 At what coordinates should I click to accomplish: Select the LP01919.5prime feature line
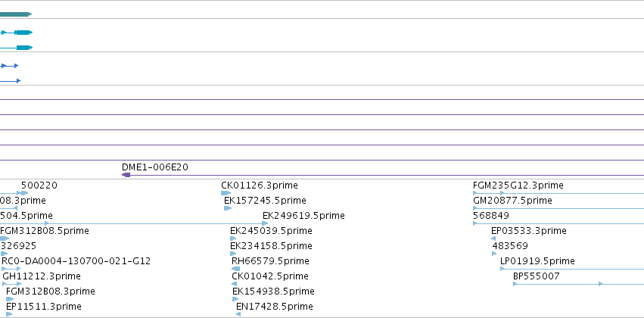pos(572,269)
